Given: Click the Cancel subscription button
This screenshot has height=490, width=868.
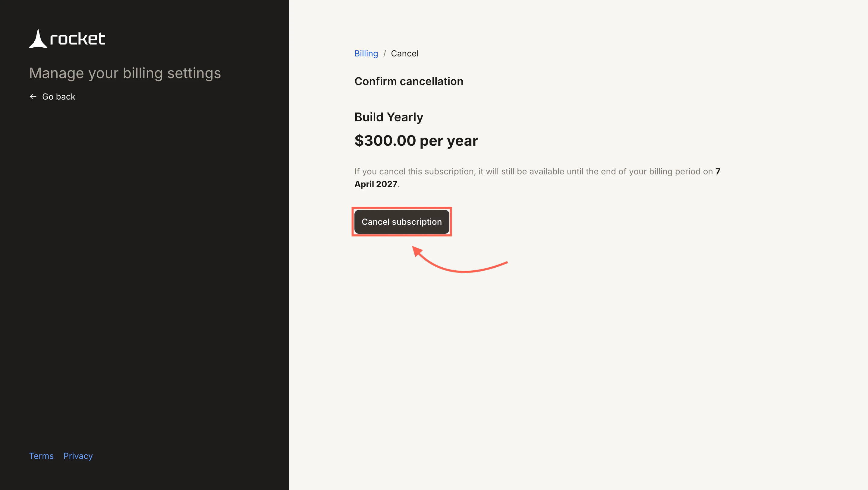Looking at the screenshot, I should click(402, 221).
